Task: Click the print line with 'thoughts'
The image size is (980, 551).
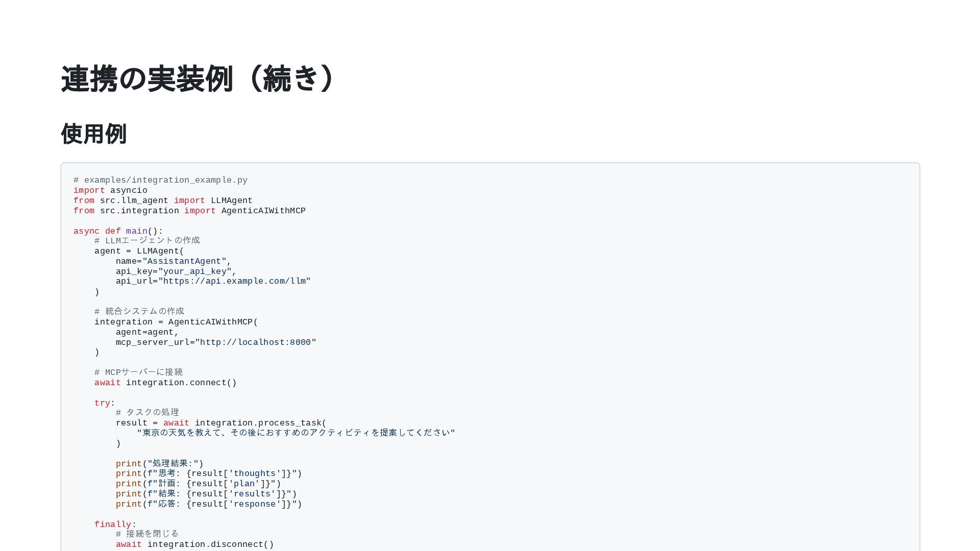Action: coord(209,473)
